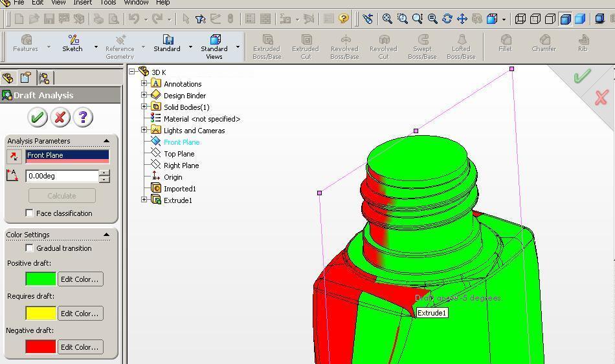This screenshot has width=615, height=364.
Task: Click Edit Color for Positive draft
Action: (80, 279)
